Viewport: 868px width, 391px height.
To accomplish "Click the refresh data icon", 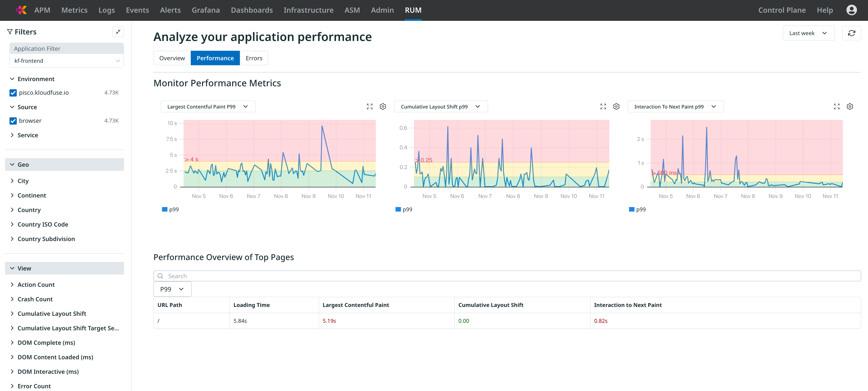I will (x=851, y=33).
